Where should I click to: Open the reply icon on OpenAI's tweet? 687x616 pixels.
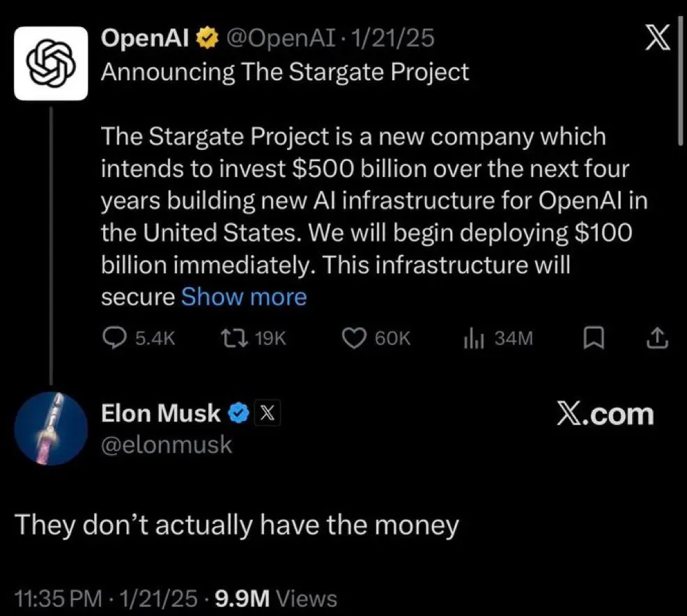tap(114, 339)
